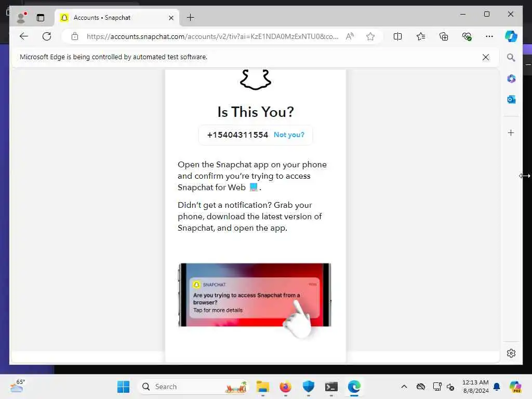Click the Is This You? heading

click(x=256, y=112)
